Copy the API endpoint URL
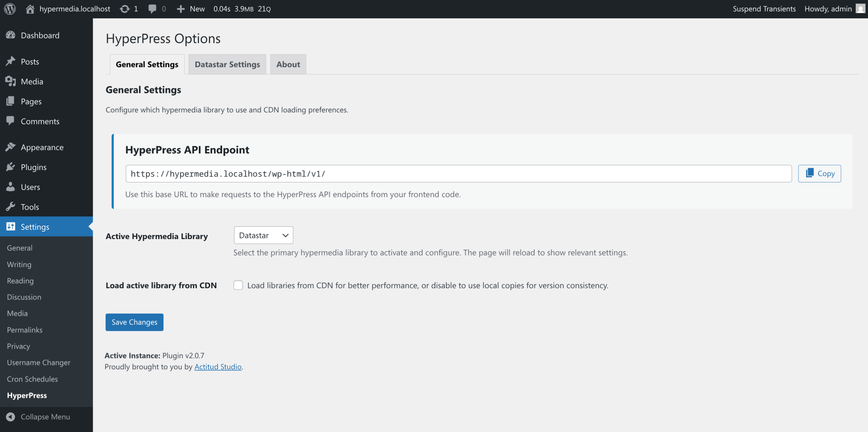 819,173
